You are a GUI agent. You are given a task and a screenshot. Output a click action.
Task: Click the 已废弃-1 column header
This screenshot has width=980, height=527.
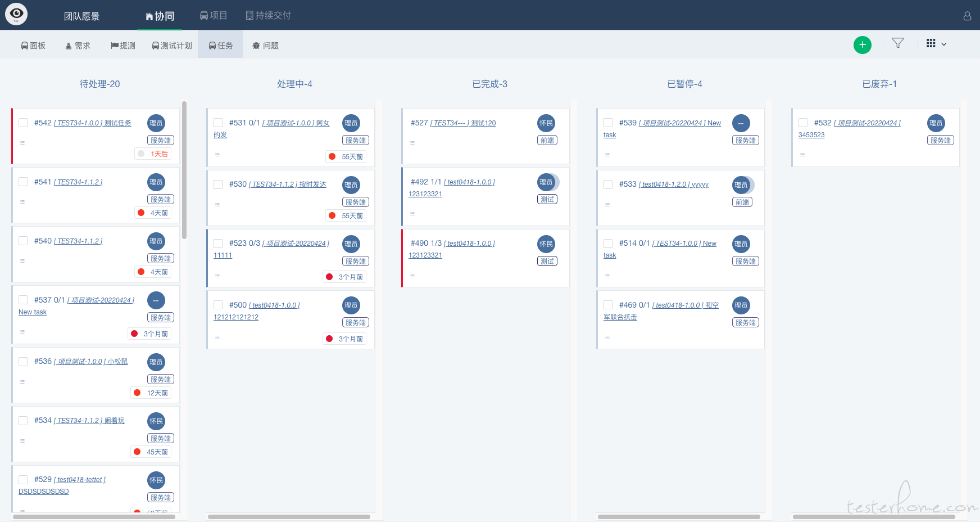tap(879, 84)
